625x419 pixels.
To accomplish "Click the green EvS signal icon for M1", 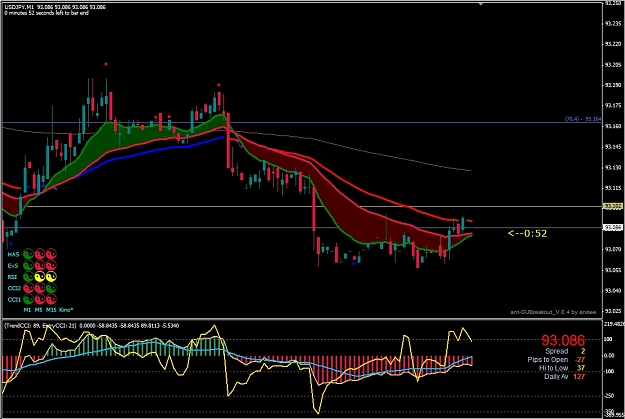I will coord(28,265).
